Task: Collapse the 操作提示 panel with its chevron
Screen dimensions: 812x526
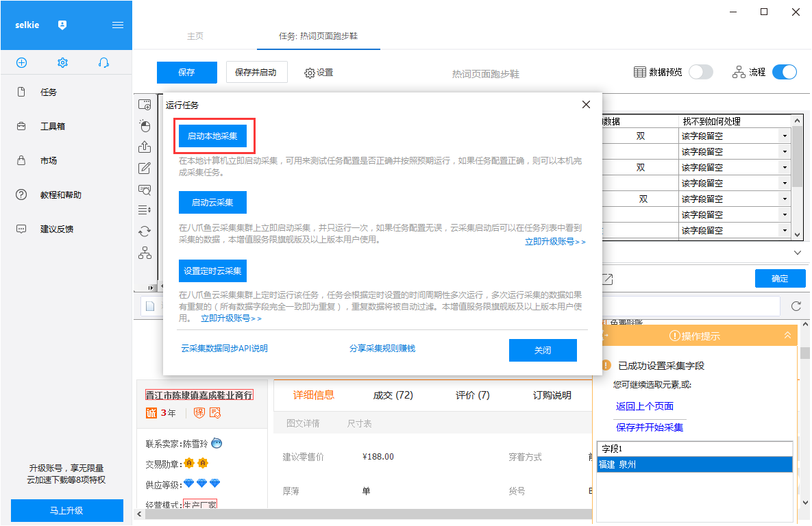Action: click(787, 336)
